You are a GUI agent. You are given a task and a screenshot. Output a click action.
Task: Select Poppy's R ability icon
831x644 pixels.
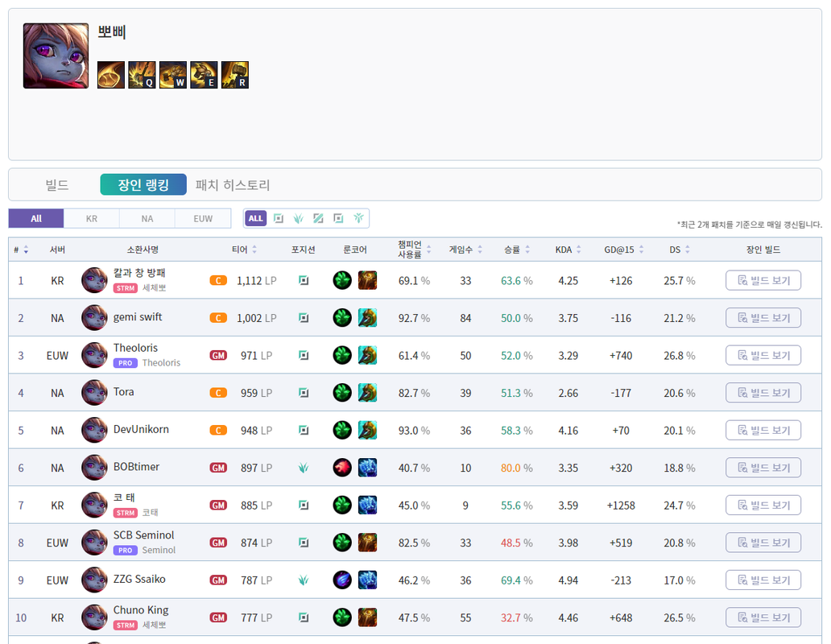pyautogui.click(x=235, y=75)
